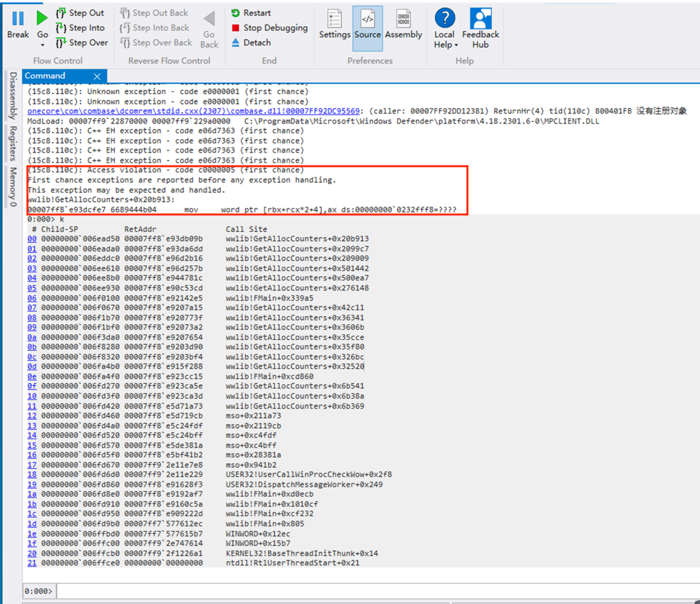Close the Command tab
The height and width of the screenshot is (604, 700).
click(x=97, y=76)
